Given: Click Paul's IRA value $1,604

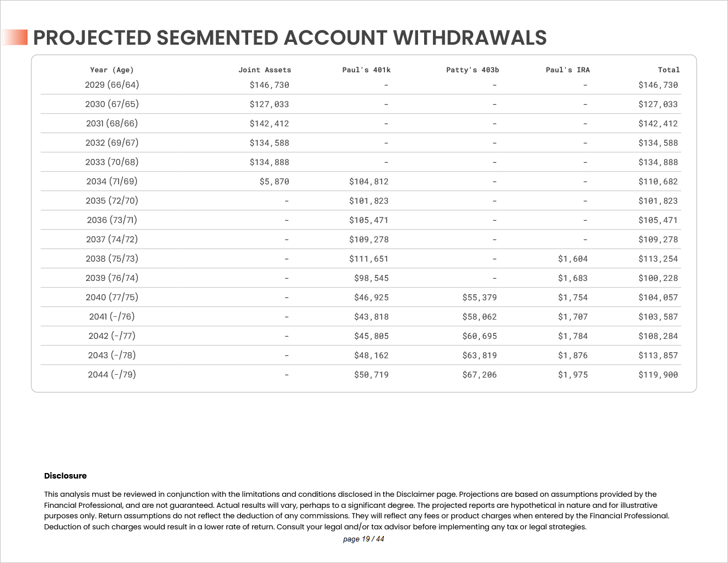Looking at the screenshot, I should [572, 259].
